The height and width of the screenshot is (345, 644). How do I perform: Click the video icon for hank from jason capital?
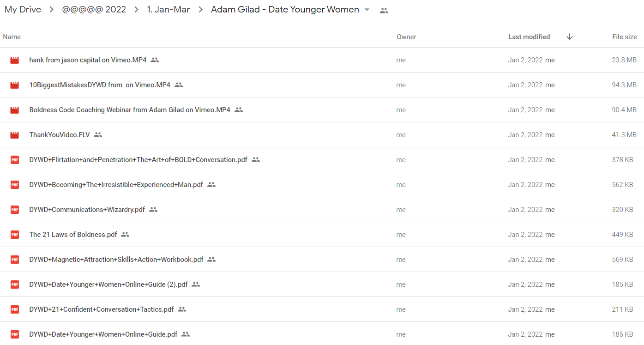point(15,60)
